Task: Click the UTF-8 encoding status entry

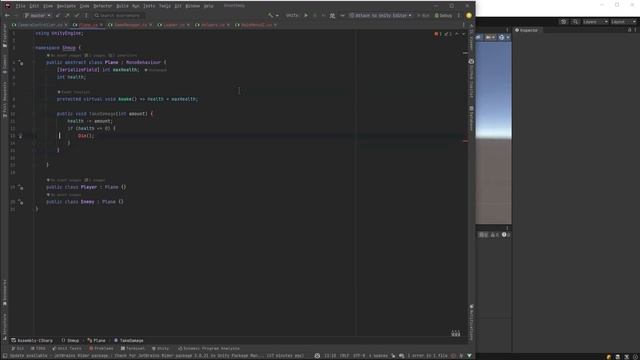Action: click(358, 356)
